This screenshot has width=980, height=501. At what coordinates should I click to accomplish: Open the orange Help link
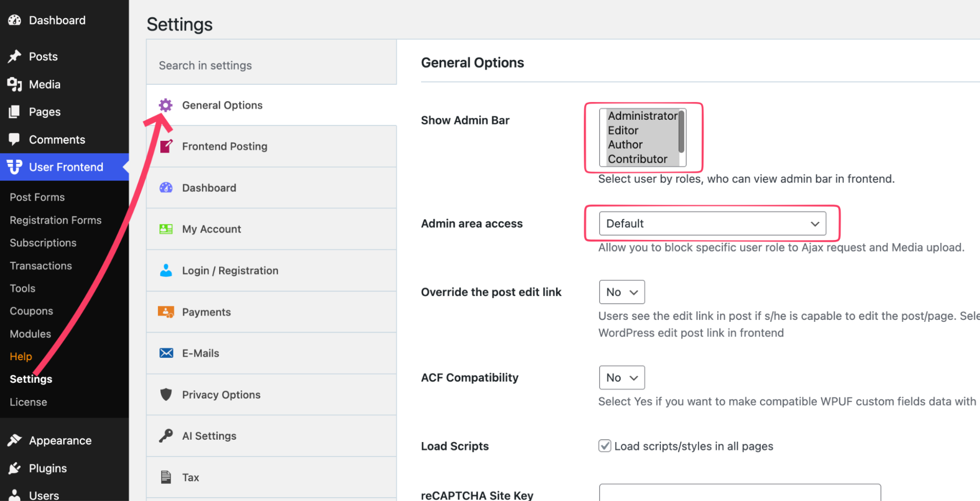click(x=21, y=356)
